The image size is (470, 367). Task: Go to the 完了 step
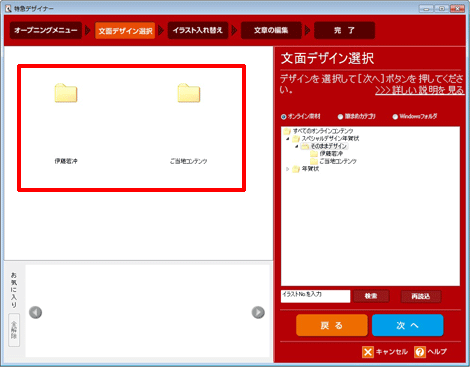pos(344,30)
